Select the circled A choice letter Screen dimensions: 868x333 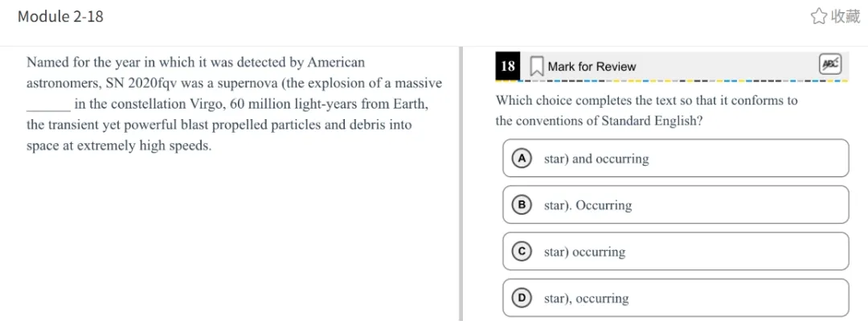coord(521,158)
